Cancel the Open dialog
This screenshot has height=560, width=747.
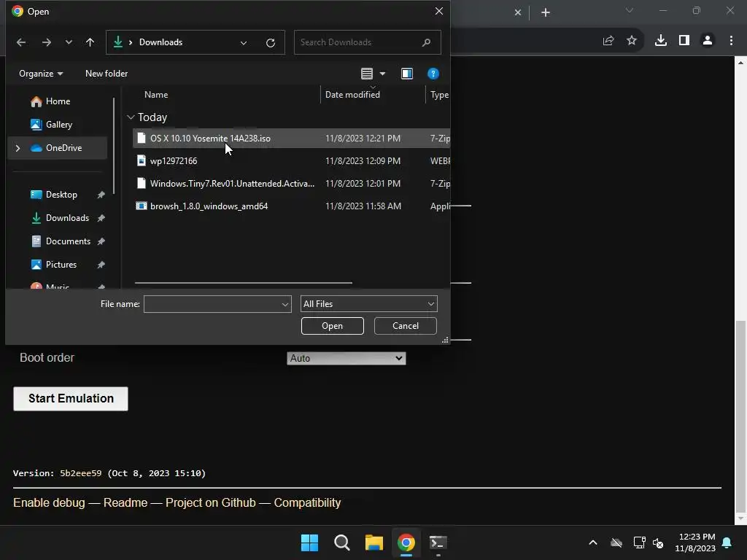tap(406, 326)
